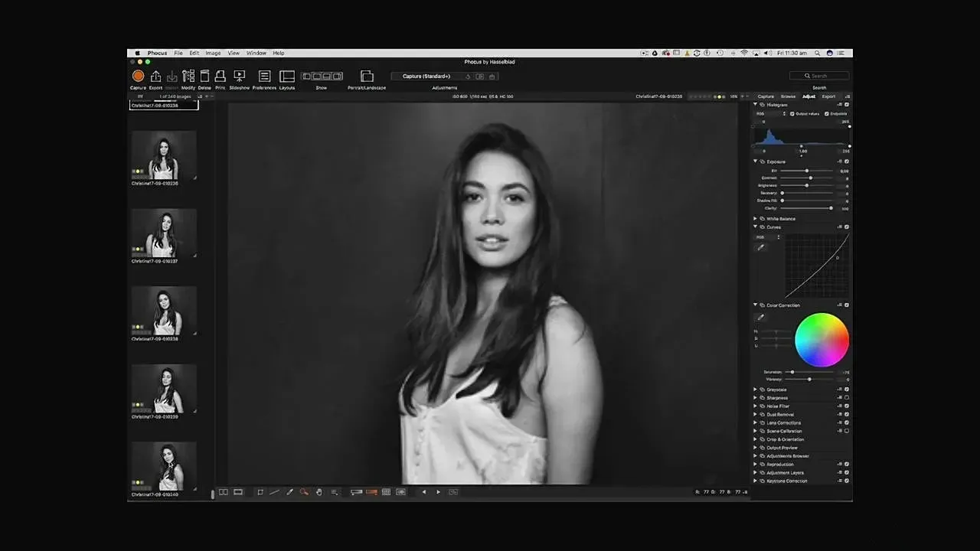This screenshot has height=551, width=980.
Task: Click the Export toolbar icon
Action: pos(155,76)
